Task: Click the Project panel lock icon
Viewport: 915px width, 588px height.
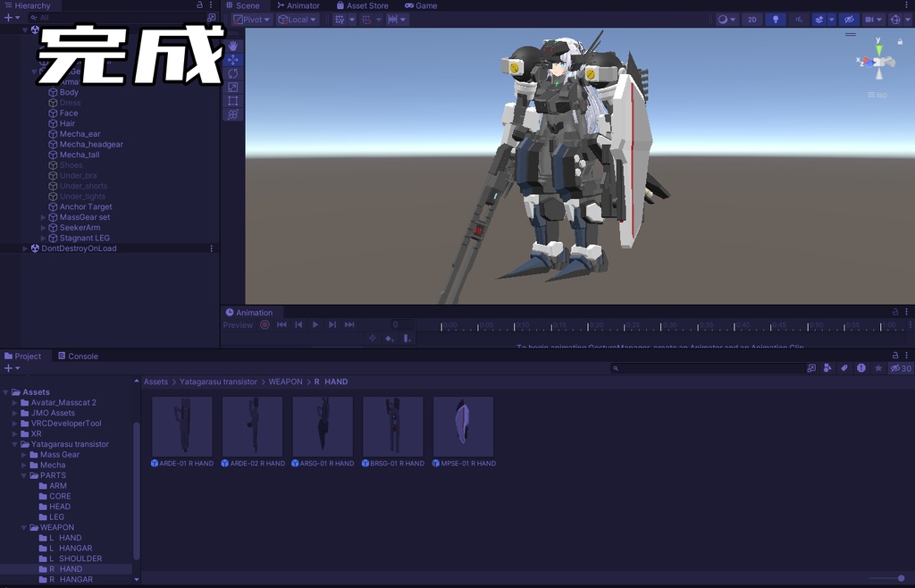Action: pyautogui.click(x=895, y=355)
